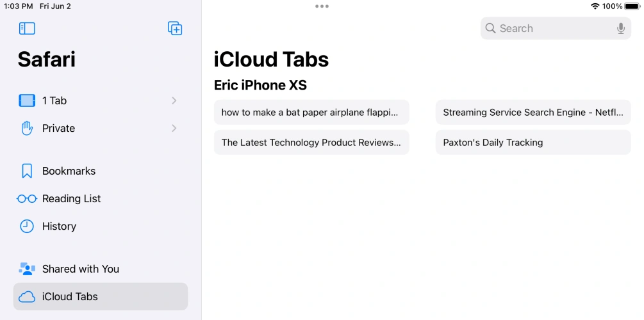The width and height of the screenshot is (644, 320).
Task: Open the three-dot multitasking menu
Action: [x=322, y=6]
